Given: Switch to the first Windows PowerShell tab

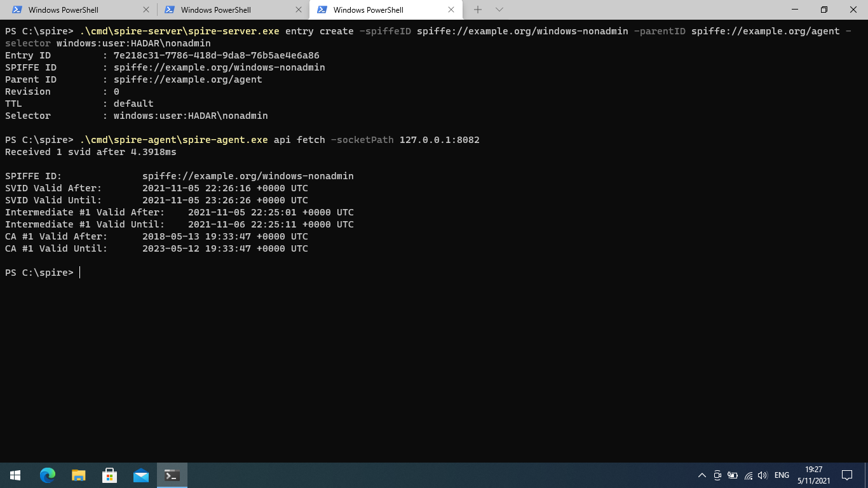Looking at the screenshot, I should (x=76, y=10).
